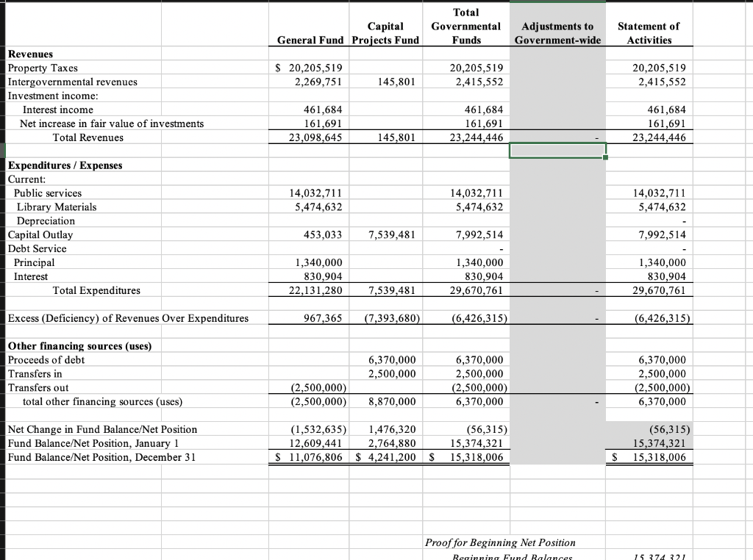Click the Adjustments to Government-wide header
This screenshot has height=560, width=753.
pos(557,32)
